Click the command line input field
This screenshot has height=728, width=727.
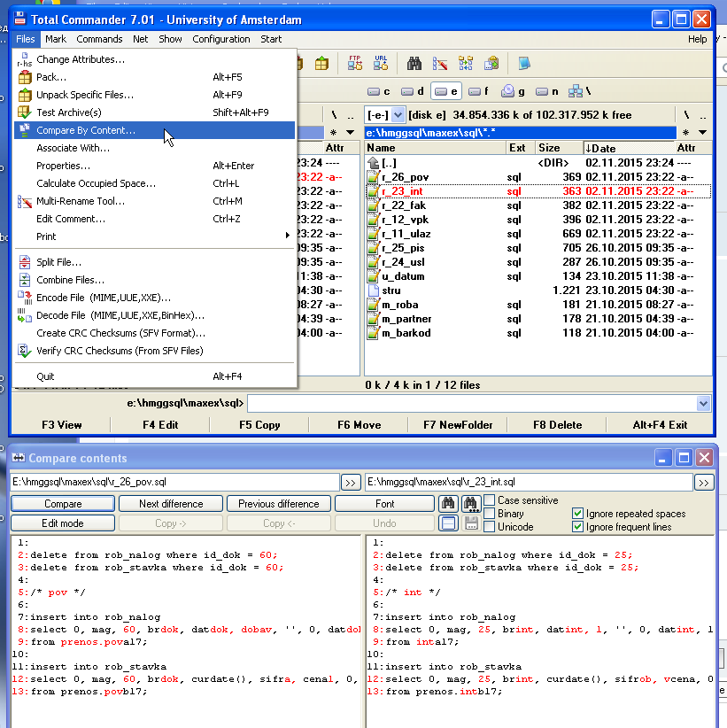[472, 403]
